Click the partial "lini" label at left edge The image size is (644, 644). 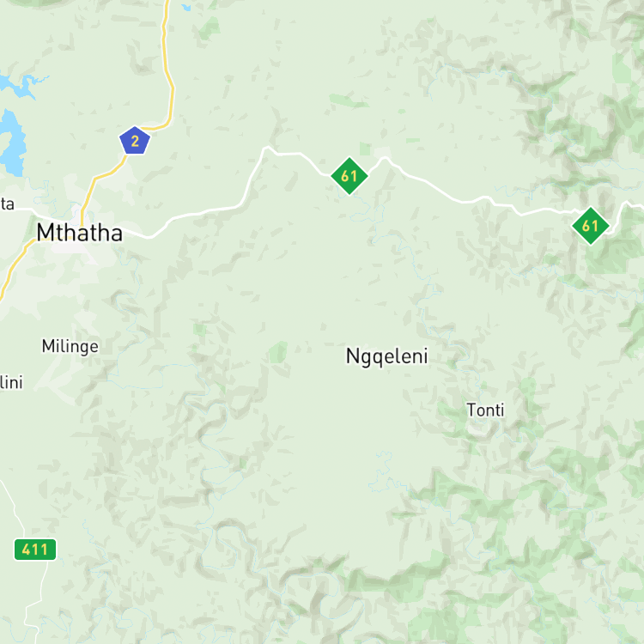coord(11,382)
